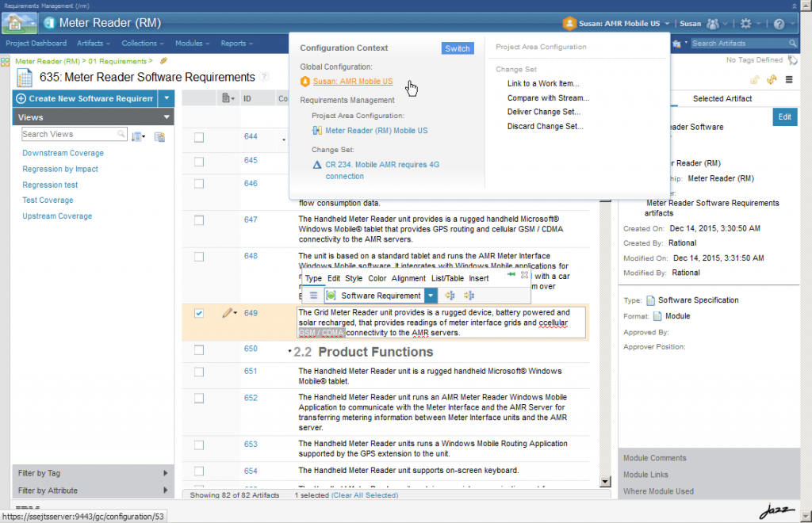Open the Reports menu dropdown
812x523 pixels.
pyautogui.click(x=236, y=44)
